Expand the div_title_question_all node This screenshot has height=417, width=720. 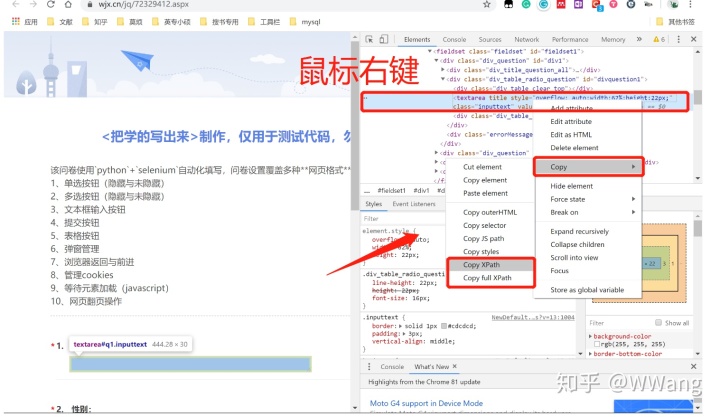(443, 70)
